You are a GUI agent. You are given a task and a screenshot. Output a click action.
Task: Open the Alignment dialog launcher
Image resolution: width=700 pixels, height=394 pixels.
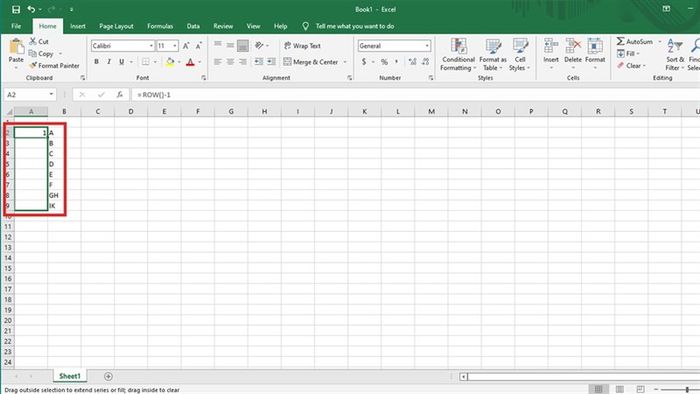350,78
